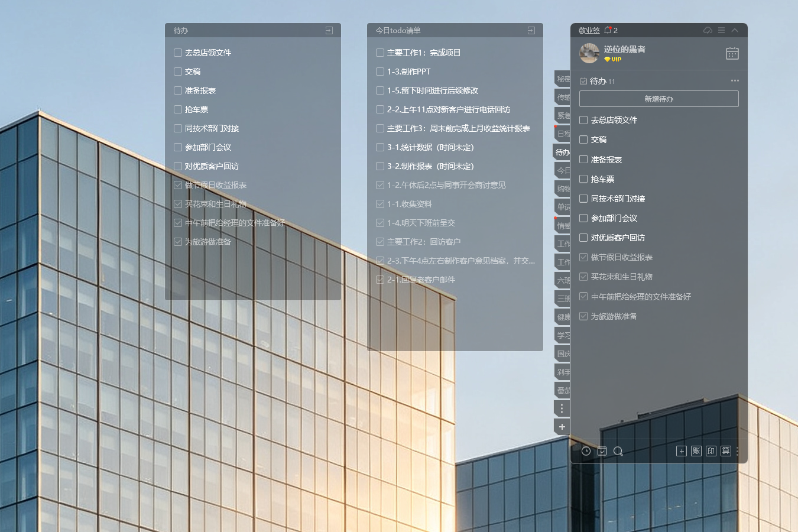Open the vertical dots at bottom toolbar end

738,451
